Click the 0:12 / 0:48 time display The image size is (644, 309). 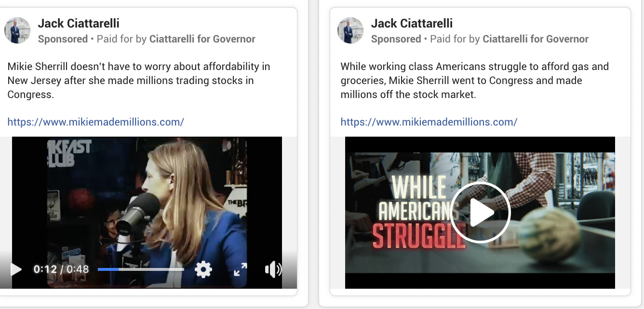coord(61,269)
